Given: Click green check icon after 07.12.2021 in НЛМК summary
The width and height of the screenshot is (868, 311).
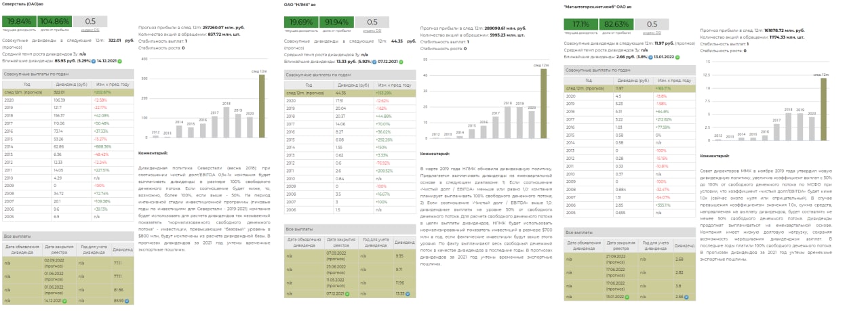Looking at the screenshot, I should pyautogui.click(x=400, y=61).
